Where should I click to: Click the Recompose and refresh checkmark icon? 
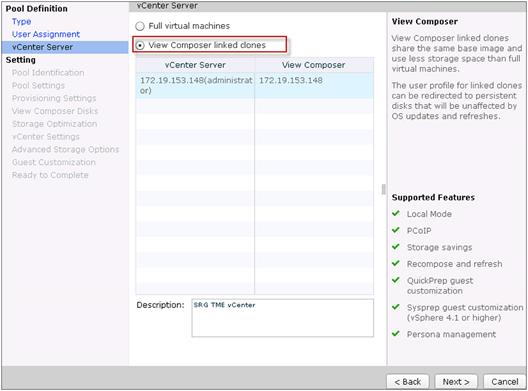pyautogui.click(x=396, y=263)
